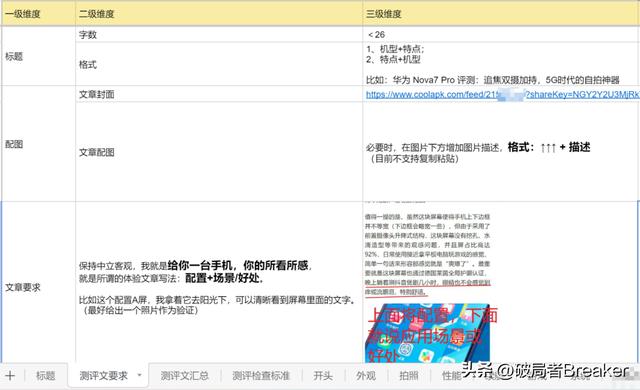
Task: Select the 二级维度 header cell
Action: [x=219, y=14]
